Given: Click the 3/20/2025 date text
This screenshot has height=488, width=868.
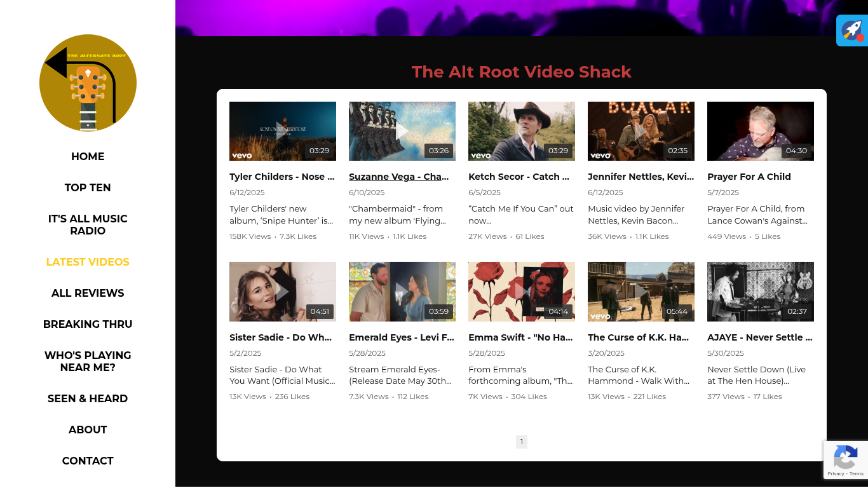Looking at the screenshot, I should (x=606, y=353).
